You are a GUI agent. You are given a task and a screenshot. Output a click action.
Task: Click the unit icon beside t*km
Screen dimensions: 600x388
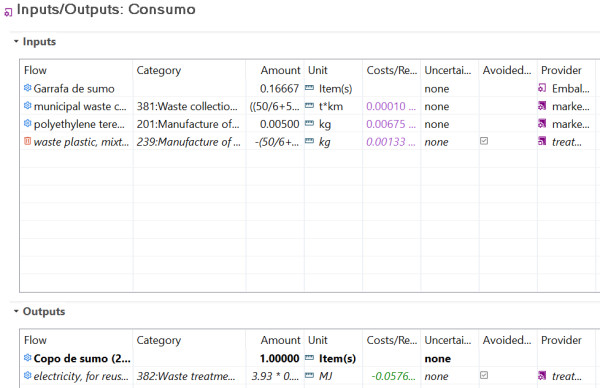[x=310, y=106]
